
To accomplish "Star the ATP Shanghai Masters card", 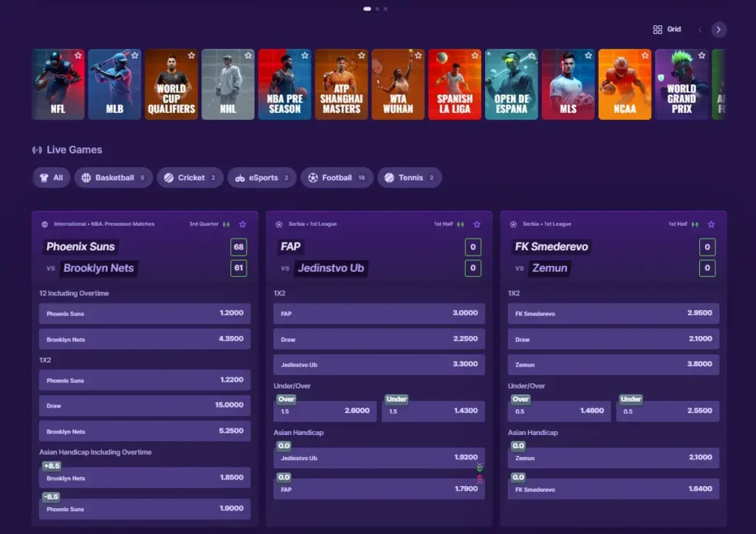I will (x=362, y=55).
